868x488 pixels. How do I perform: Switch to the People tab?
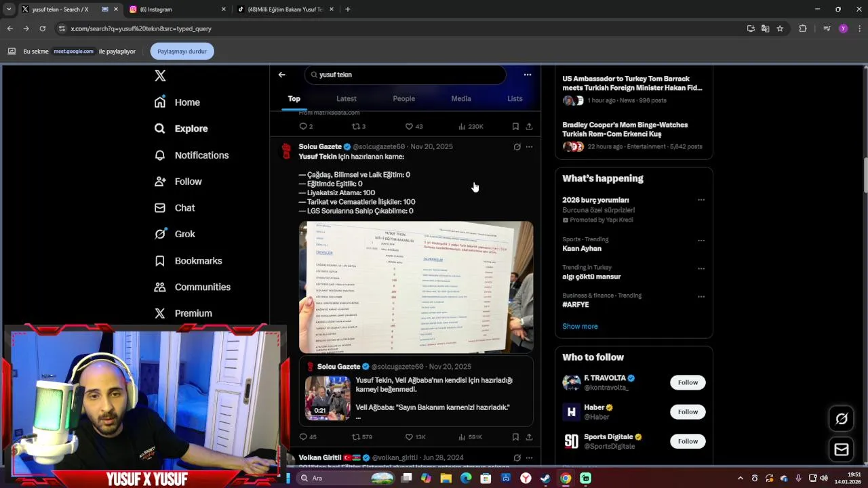click(x=403, y=99)
